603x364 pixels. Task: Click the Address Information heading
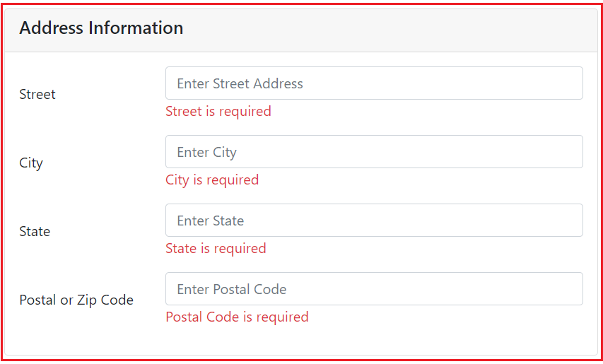click(101, 28)
